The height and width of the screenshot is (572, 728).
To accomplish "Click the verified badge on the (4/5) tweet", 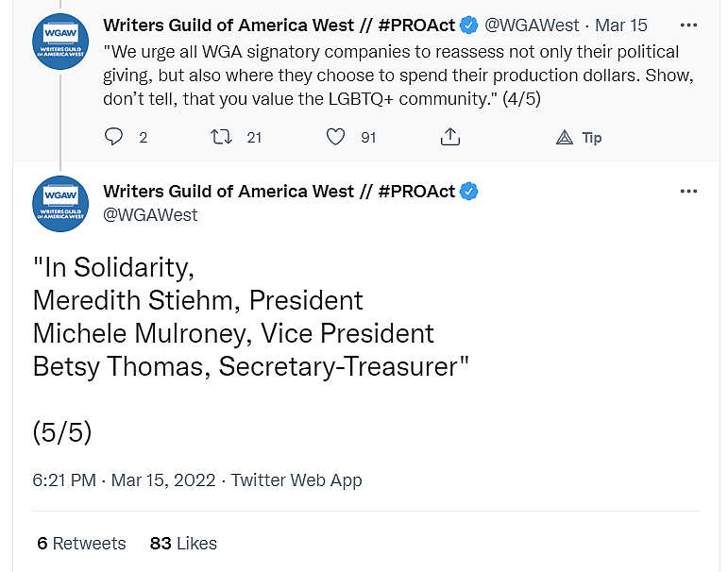I will click(x=469, y=25).
